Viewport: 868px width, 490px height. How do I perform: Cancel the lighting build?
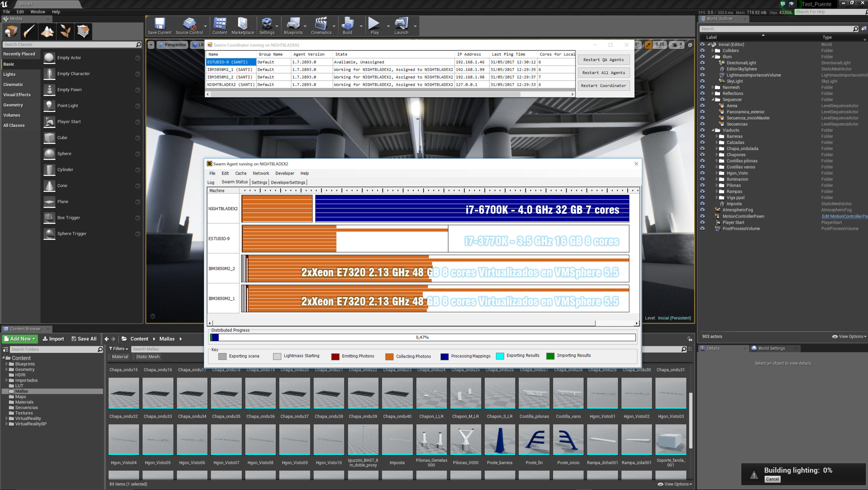(772, 479)
